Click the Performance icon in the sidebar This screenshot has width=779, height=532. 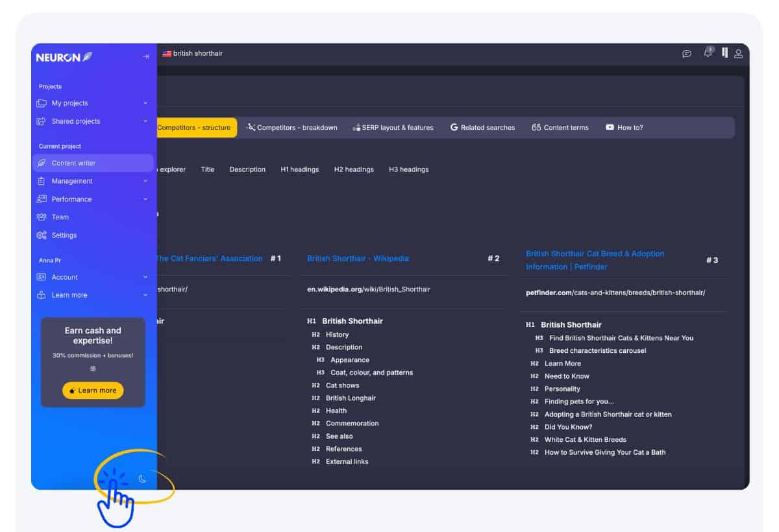coord(42,199)
